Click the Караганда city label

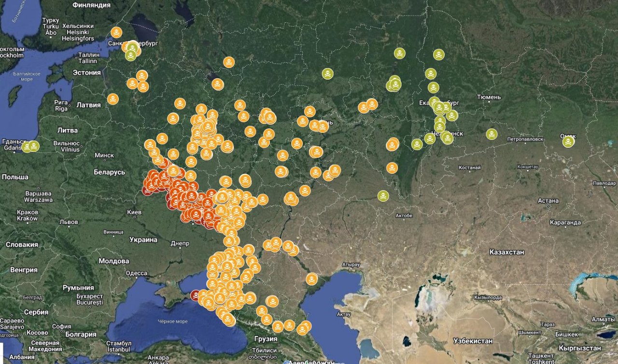565,223
